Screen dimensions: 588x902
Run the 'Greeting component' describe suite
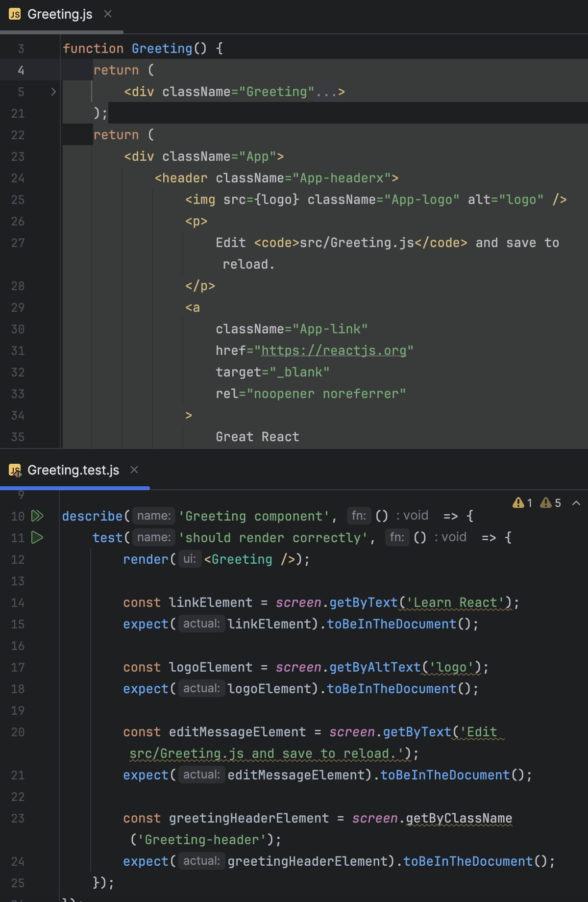point(37,516)
